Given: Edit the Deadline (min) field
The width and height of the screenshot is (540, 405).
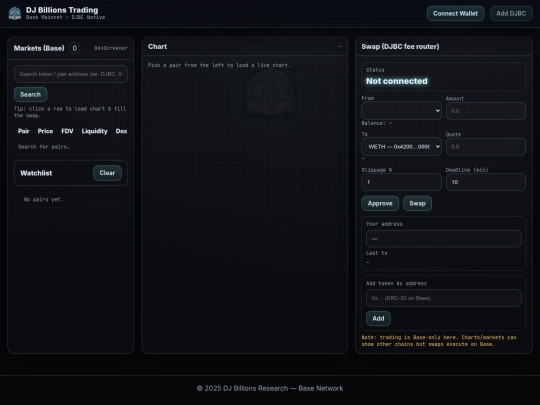Looking at the screenshot, I should pos(486,182).
